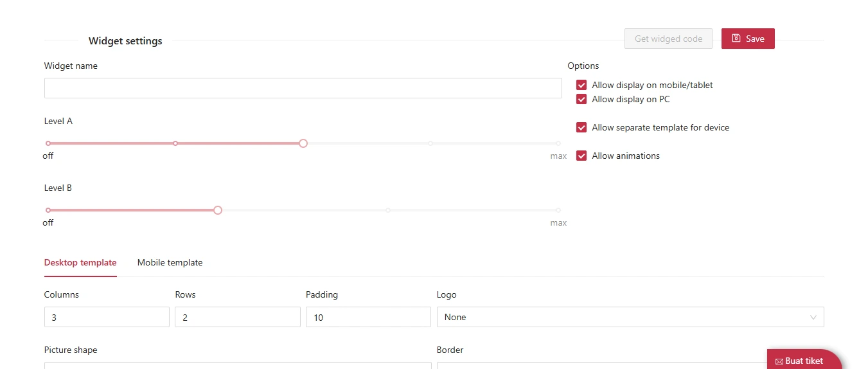Open the Buat tiket support button
Viewport: 868px width, 369px height.
[x=804, y=360]
